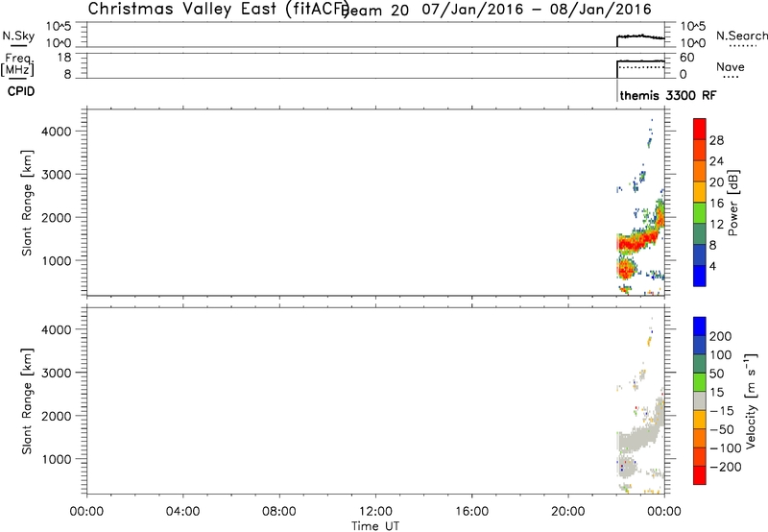Click the '18' label on frequency axis
Image resolution: width=768 pixels, height=532 pixels.
[x=64, y=58]
